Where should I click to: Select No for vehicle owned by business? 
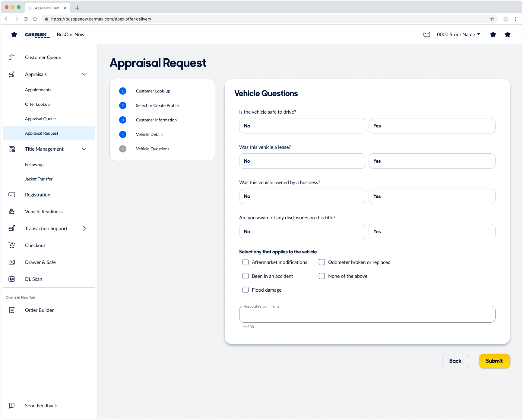click(x=303, y=196)
